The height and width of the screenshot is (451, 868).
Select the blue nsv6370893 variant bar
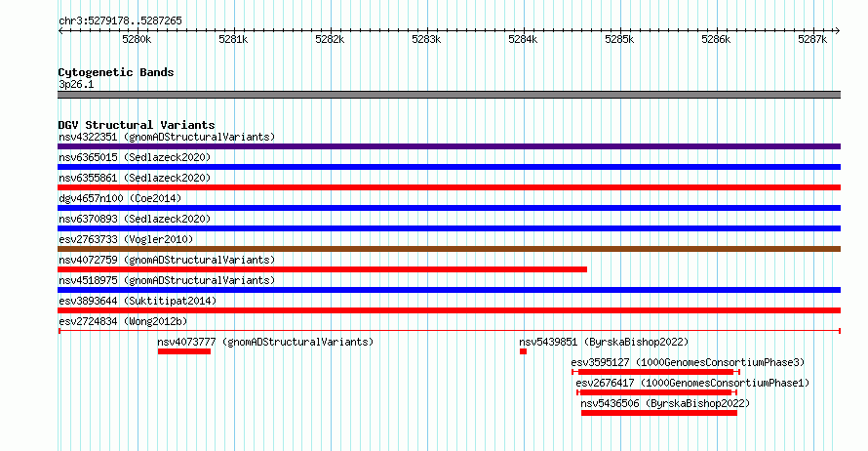tap(449, 228)
